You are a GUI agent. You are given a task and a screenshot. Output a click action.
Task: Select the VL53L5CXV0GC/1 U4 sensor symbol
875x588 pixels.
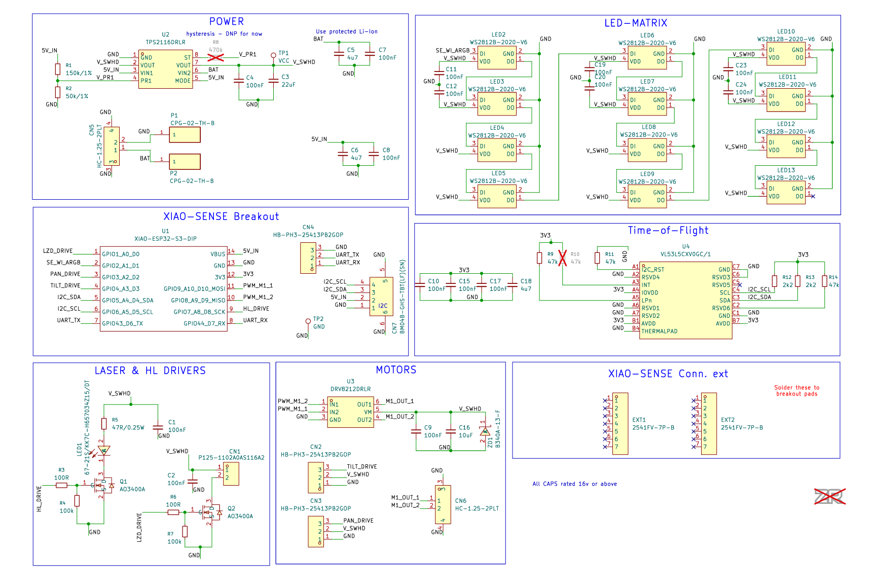686,300
